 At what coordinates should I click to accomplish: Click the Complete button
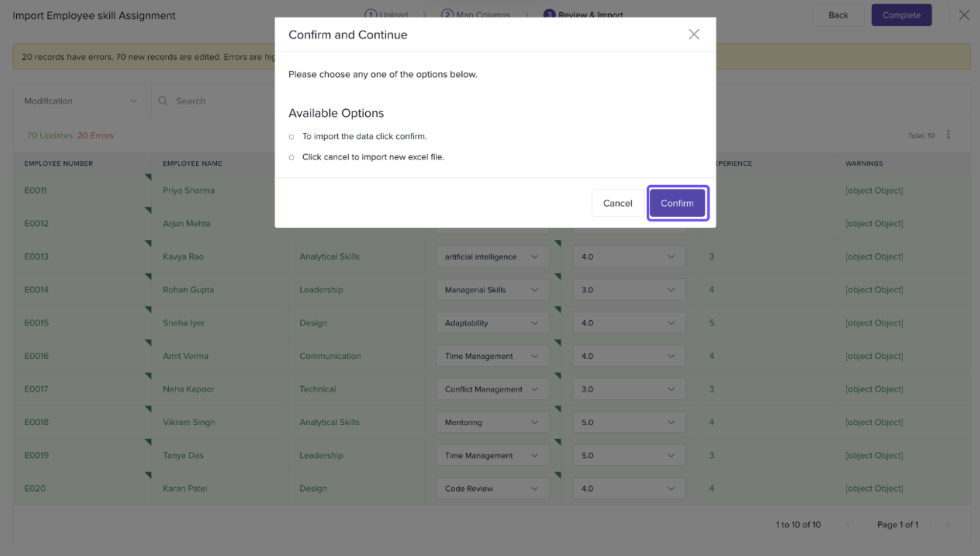click(x=901, y=15)
